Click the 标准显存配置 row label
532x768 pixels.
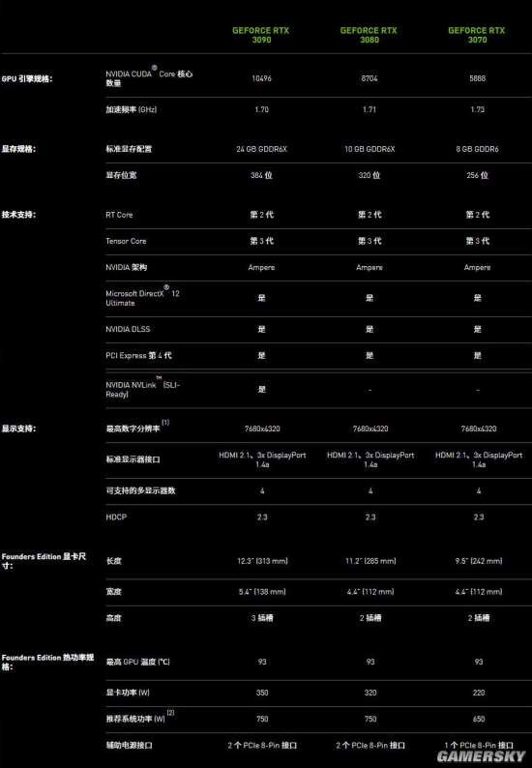(129, 149)
